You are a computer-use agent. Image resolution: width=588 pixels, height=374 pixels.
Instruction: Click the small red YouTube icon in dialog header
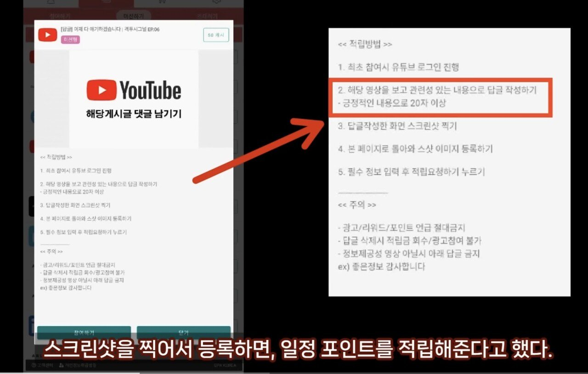click(x=47, y=34)
